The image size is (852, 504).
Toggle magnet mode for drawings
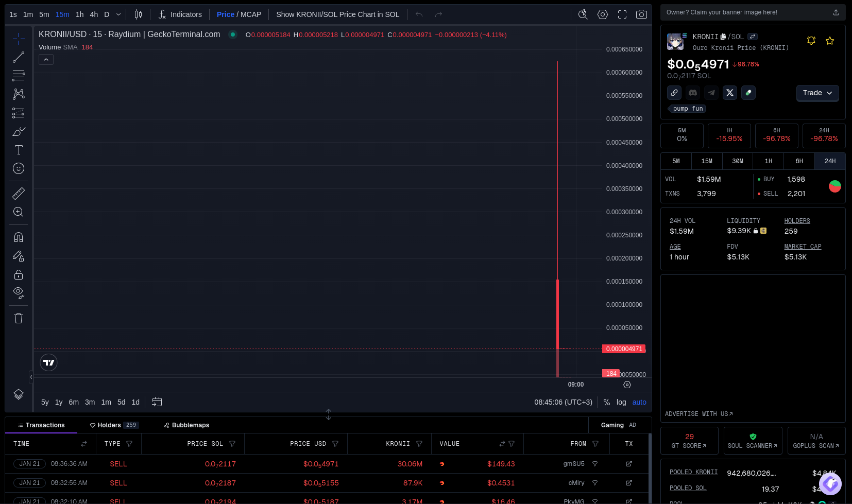(19, 237)
